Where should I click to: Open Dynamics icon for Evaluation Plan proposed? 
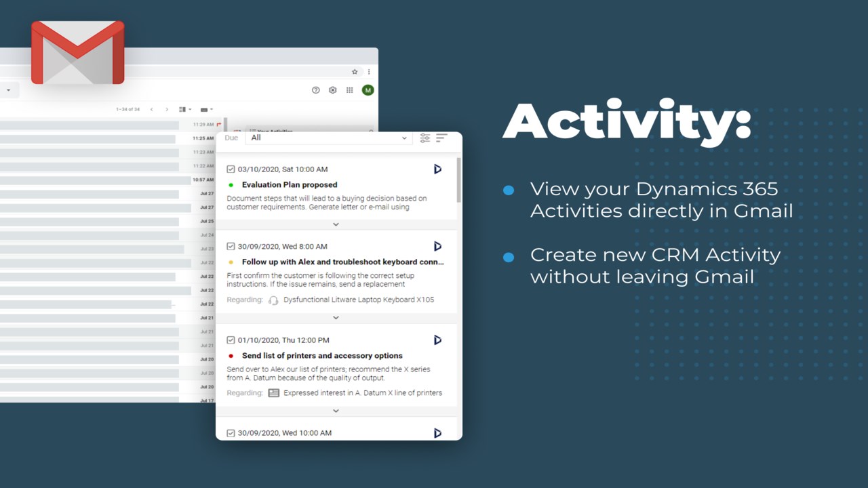coord(437,169)
